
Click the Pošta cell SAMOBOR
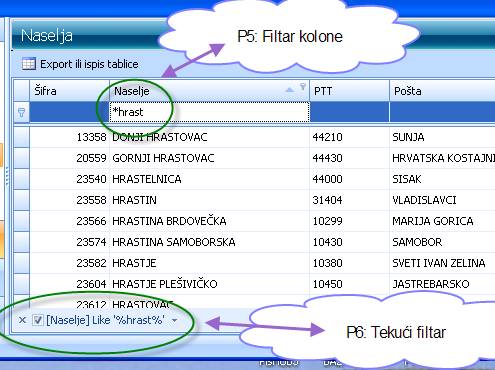click(442, 242)
